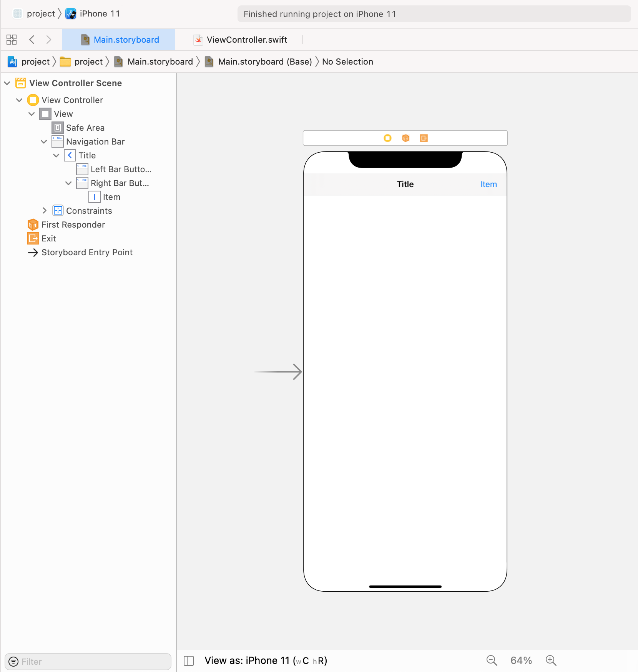638x672 pixels.
Task: Click the Item bar button on the canvas
Action: pyautogui.click(x=488, y=184)
